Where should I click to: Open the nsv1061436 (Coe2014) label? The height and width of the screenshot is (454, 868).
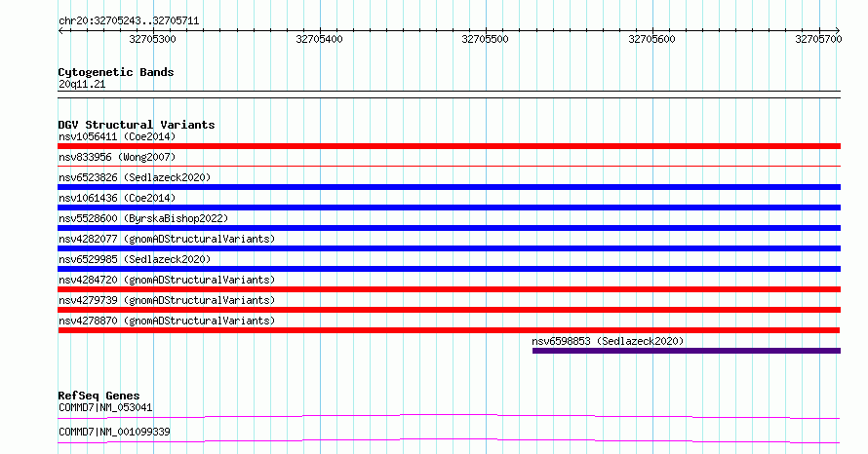click(x=117, y=198)
